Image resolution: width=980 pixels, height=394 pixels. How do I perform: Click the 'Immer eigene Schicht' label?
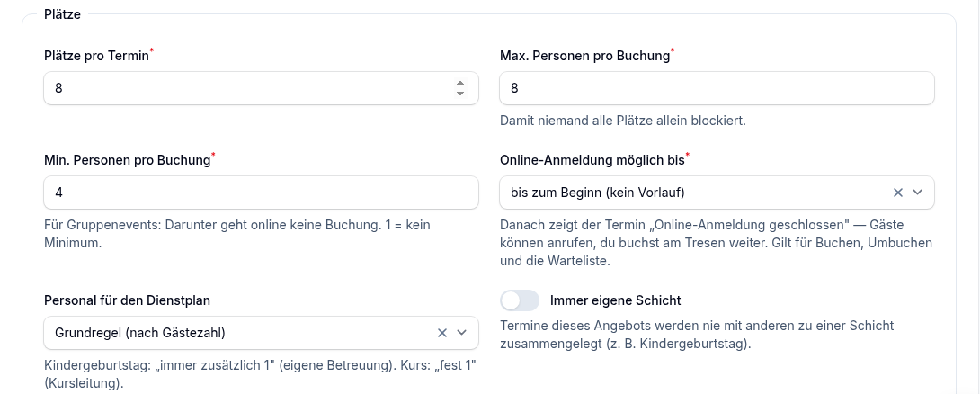point(616,300)
